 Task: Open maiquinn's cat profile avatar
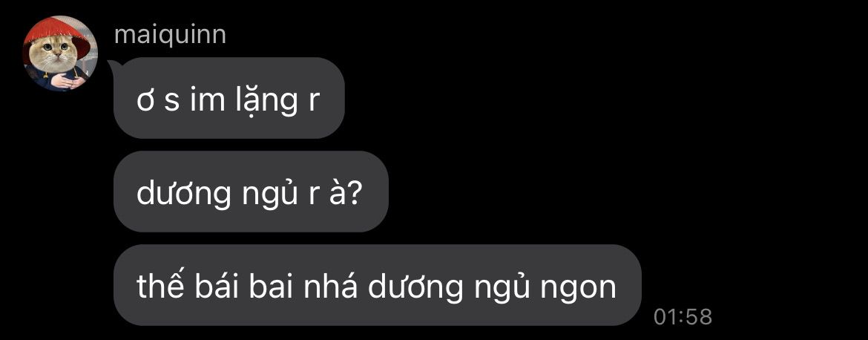point(60,53)
